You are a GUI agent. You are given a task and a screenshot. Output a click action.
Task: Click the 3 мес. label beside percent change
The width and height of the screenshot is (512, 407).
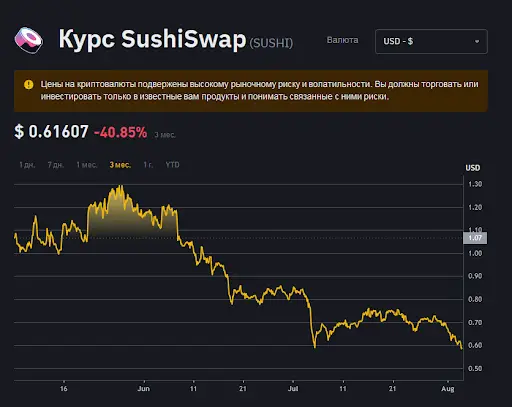pos(165,135)
